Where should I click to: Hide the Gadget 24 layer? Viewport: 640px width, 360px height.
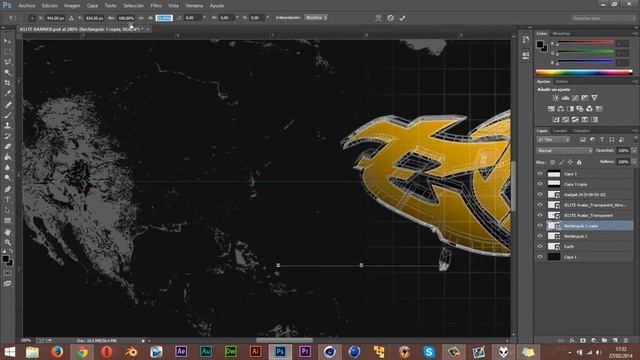pos(540,195)
